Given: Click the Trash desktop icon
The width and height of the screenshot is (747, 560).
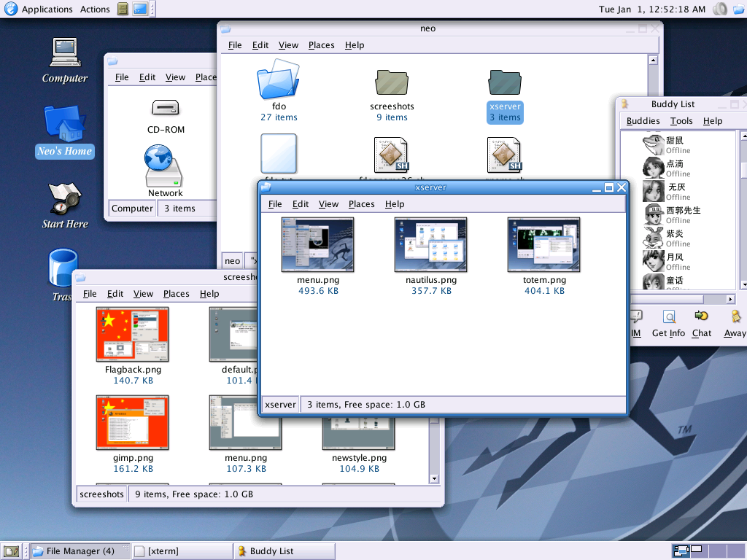Looking at the screenshot, I should pos(63,268).
